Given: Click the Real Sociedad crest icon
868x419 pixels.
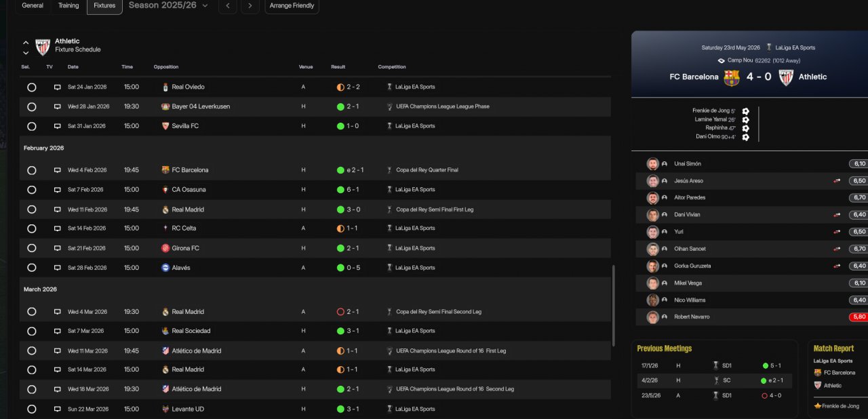Looking at the screenshot, I should [x=165, y=331].
